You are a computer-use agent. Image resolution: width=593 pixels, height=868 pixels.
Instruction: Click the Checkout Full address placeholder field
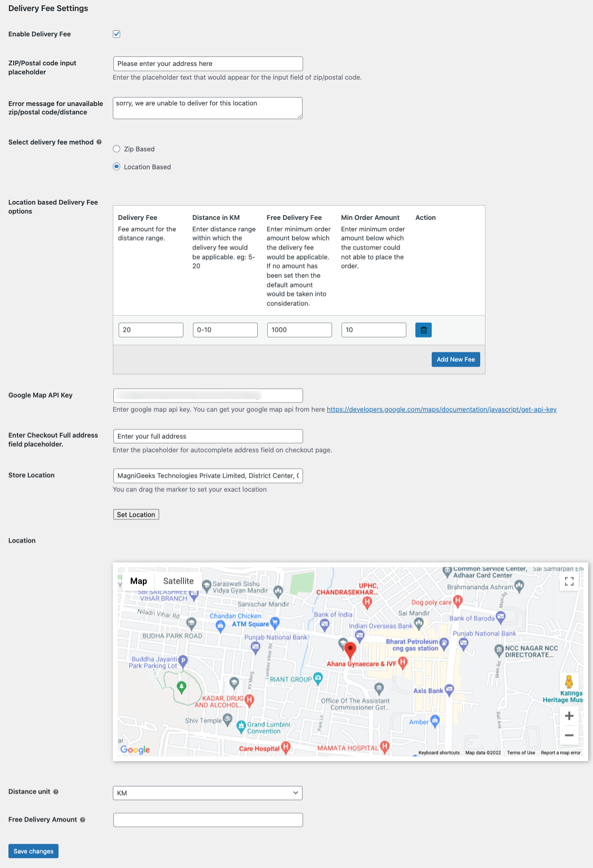click(x=208, y=436)
